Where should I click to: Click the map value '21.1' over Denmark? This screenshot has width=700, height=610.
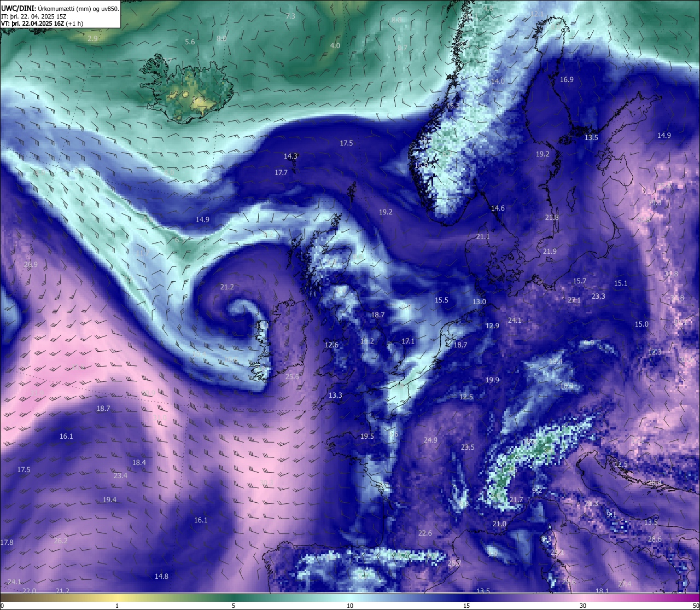point(483,236)
